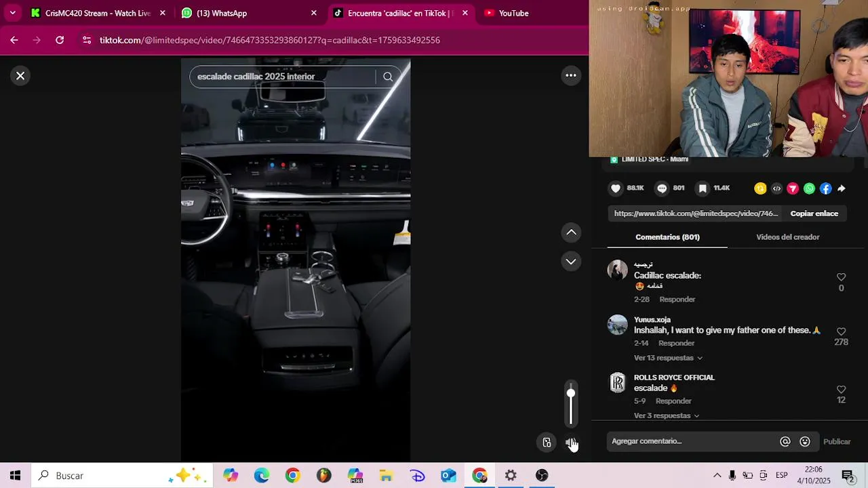Go to next video with down arrow
868x488 pixels.
tap(571, 261)
